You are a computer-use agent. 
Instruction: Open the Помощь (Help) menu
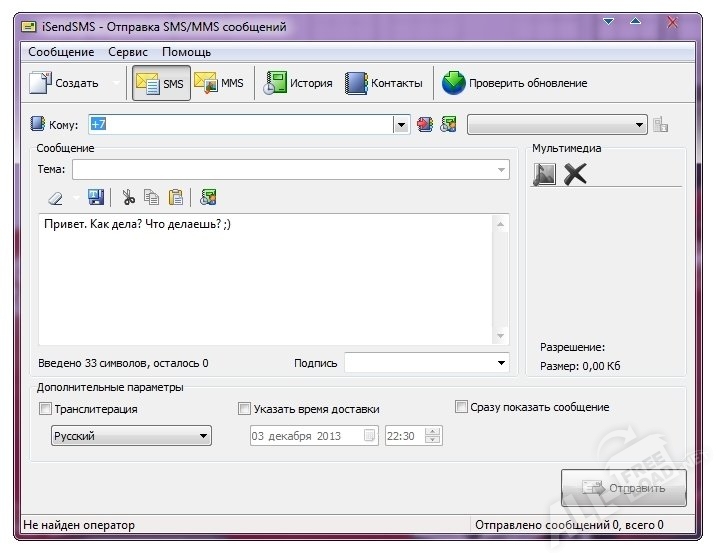(186, 52)
